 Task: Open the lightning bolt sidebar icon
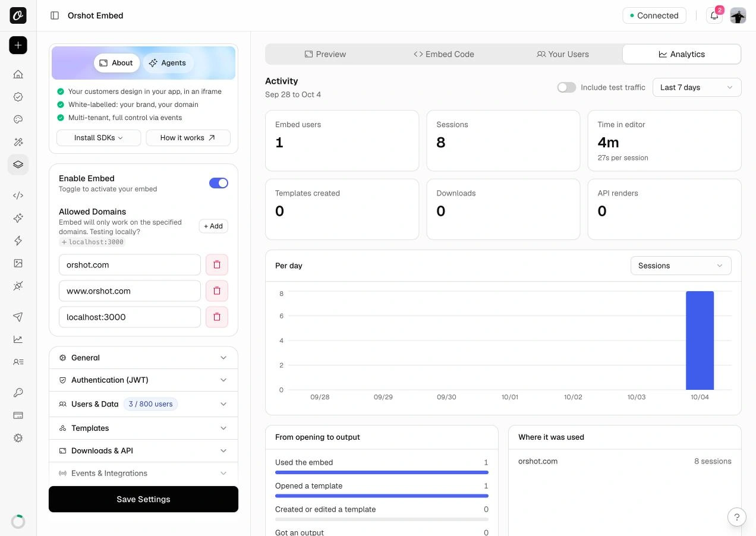pyautogui.click(x=18, y=241)
